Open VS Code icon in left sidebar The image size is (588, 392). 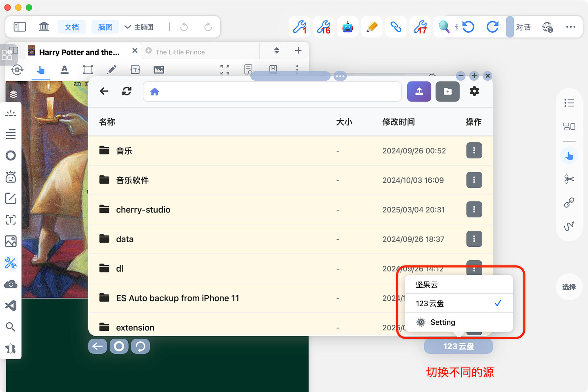click(x=11, y=306)
